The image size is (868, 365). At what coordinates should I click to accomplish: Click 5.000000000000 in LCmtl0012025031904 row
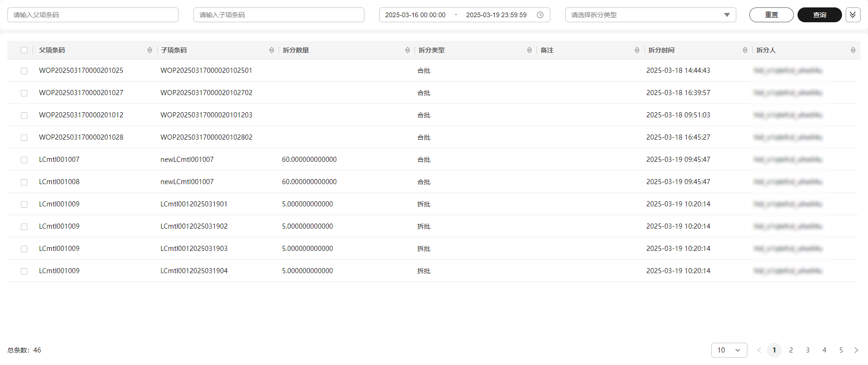pos(307,271)
